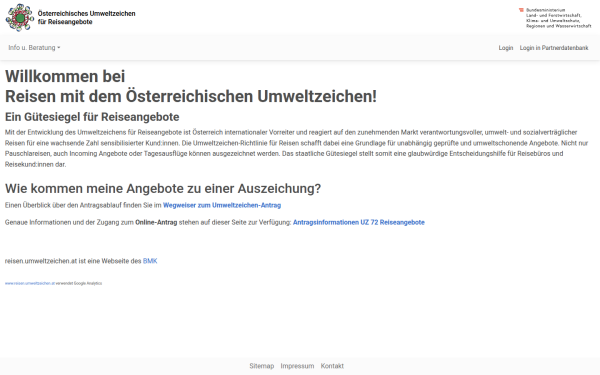The width and height of the screenshot is (600, 375).
Task: Open the Impressum footer link
Action: pyautogui.click(x=297, y=366)
